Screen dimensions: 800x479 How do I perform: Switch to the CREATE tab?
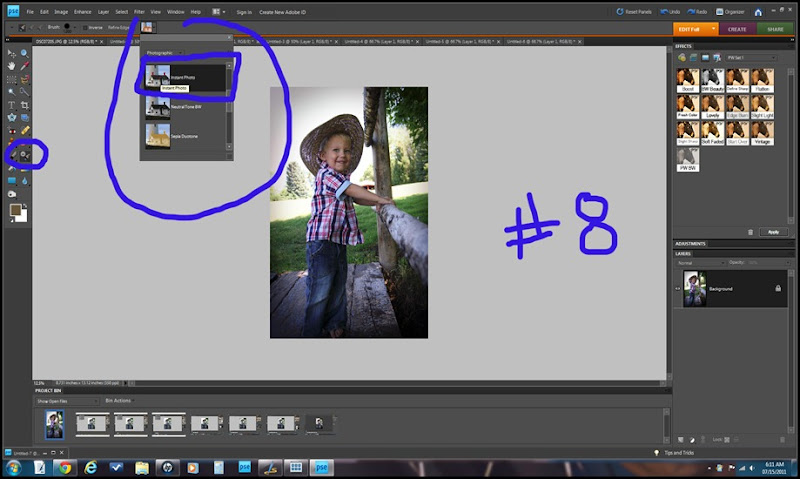tap(737, 29)
